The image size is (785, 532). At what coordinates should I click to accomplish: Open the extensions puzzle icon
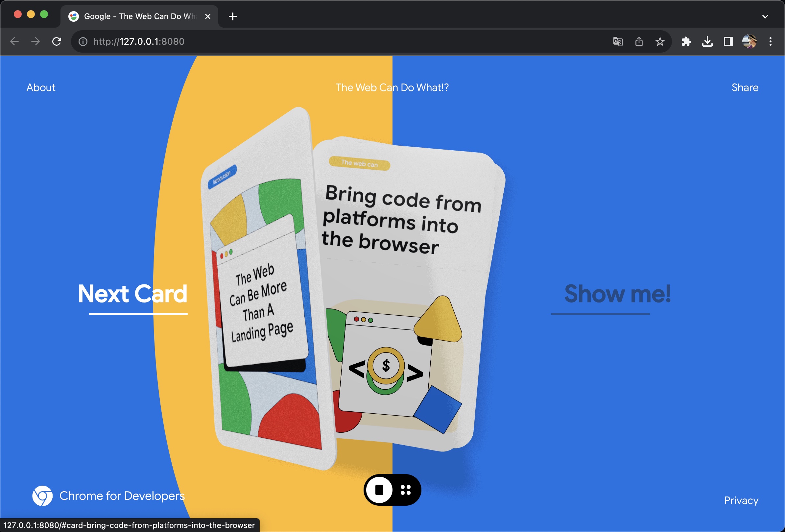(686, 41)
